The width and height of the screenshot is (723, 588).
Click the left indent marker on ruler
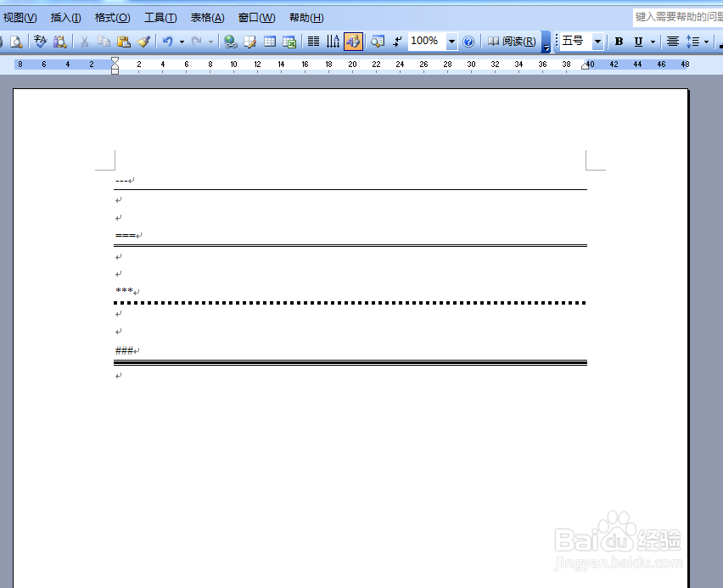[x=115, y=70]
